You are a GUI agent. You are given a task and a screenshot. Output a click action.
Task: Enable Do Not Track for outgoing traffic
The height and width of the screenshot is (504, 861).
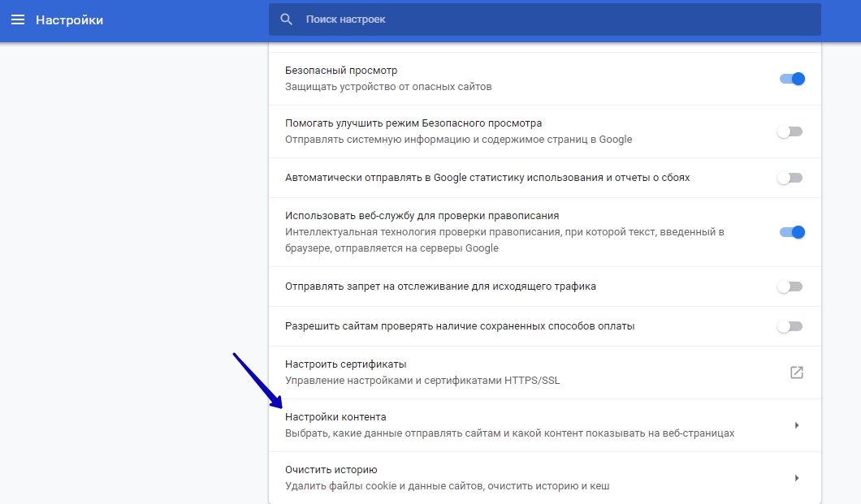pos(789,286)
